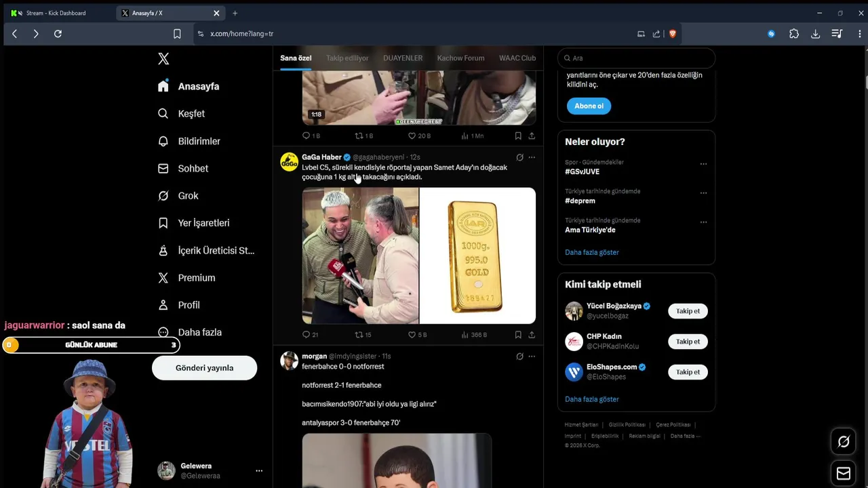
Task: Follow CHP Kadın account
Action: point(688,342)
